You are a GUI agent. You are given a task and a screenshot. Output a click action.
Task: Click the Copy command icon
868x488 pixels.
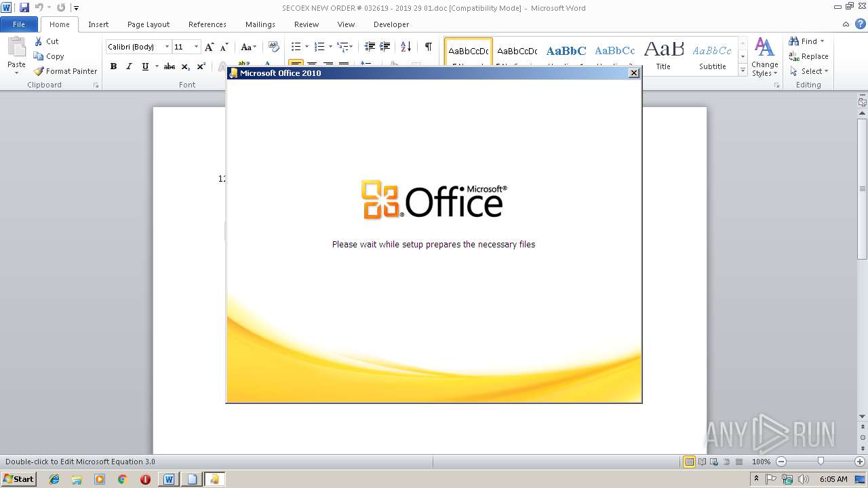point(39,56)
